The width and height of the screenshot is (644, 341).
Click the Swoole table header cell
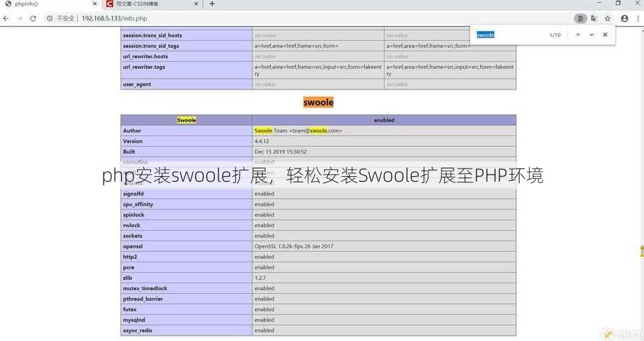[x=186, y=120]
